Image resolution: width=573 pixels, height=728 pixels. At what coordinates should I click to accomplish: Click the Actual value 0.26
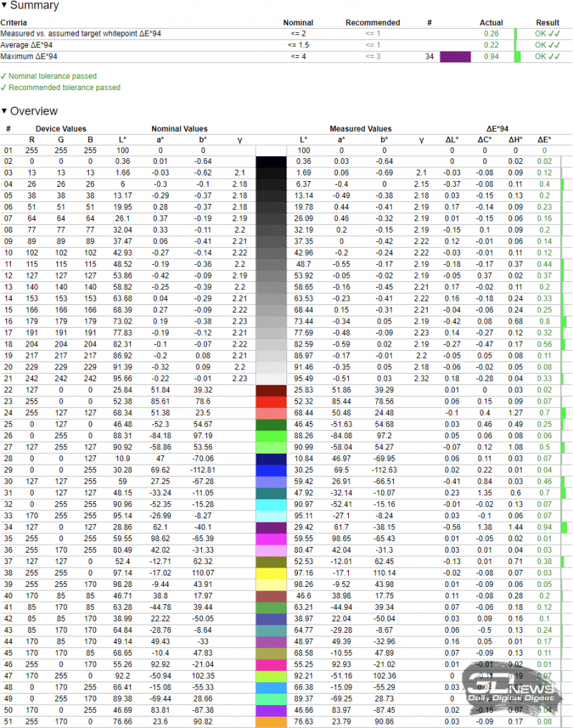click(x=491, y=34)
